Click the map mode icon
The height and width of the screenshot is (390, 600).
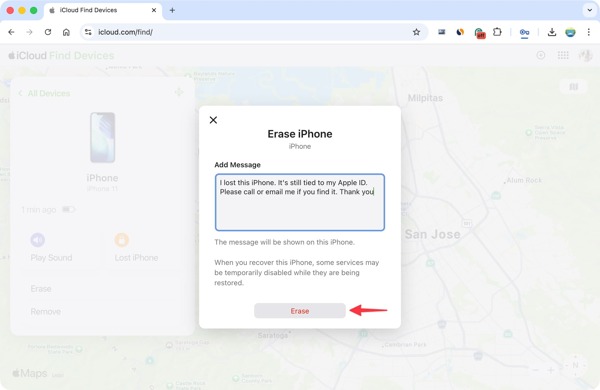tap(573, 87)
